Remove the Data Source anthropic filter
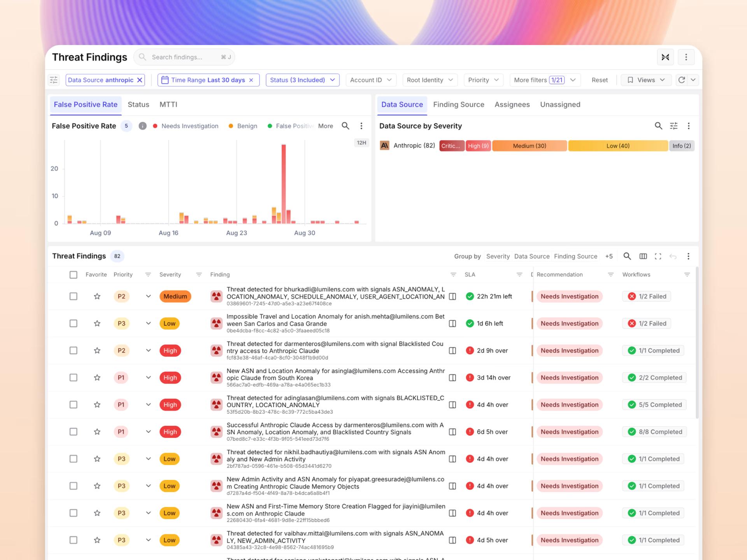The width and height of the screenshot is (747, 560). [140, 80]
